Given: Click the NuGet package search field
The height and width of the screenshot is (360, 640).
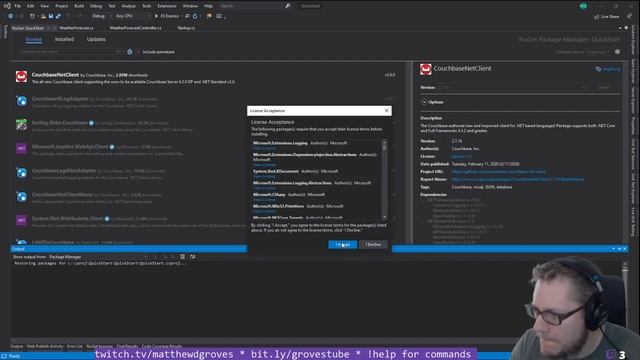Looking at the screenshot, I should tap(69, 52).
